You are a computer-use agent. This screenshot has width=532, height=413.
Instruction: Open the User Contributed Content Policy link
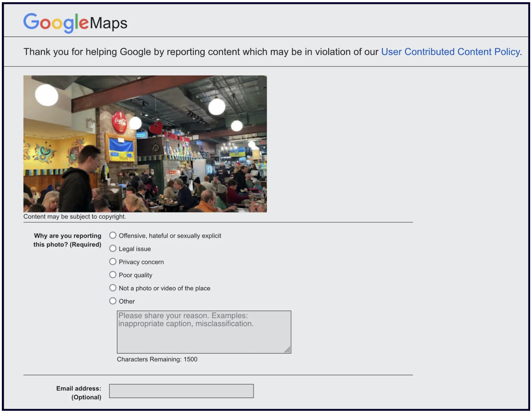[x=450, y=52]
